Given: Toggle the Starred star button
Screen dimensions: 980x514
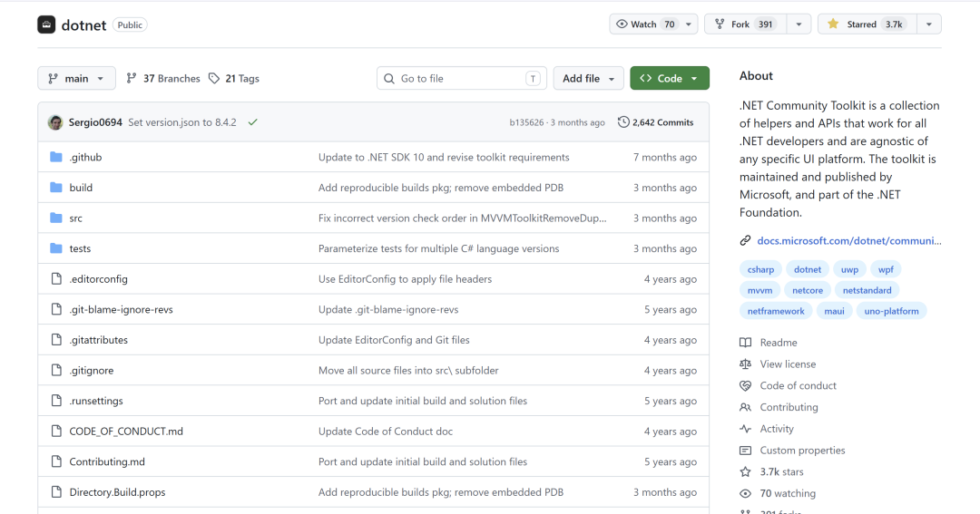Looking at the screenshot, I should click(867, 24).
